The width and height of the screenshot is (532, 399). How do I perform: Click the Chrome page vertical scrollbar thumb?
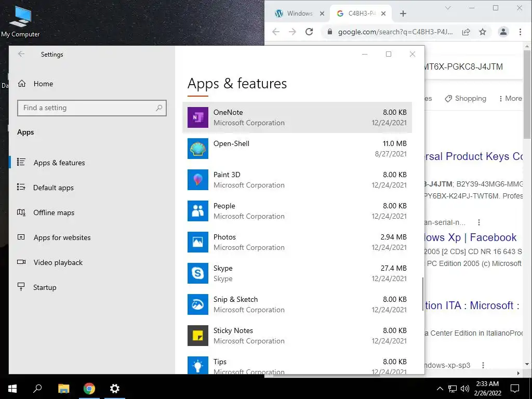point(527,95)
